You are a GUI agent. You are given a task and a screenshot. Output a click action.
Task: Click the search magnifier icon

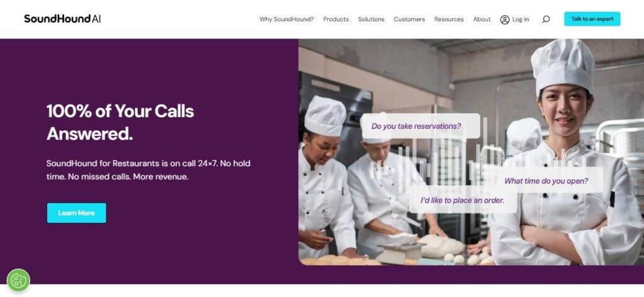pos(545,19)
